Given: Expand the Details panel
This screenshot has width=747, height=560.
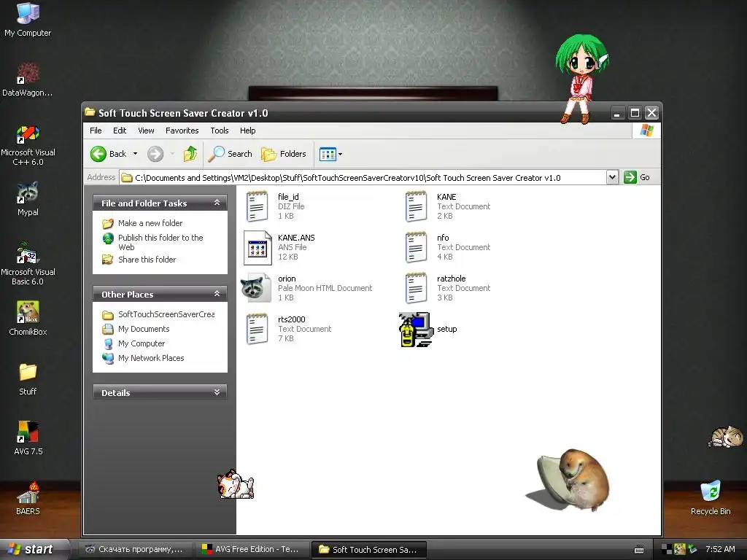Looking at the screenshot, I should 217,392.
